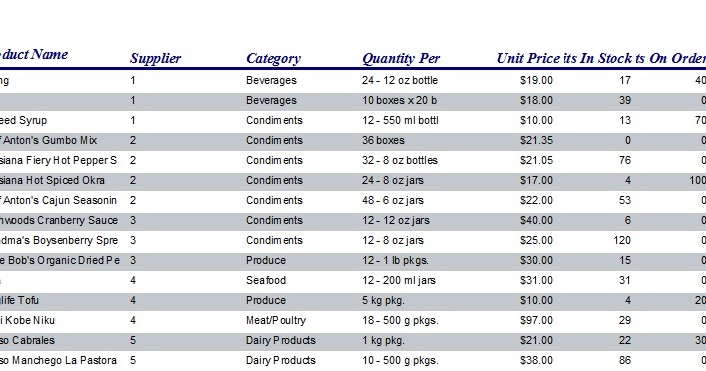Select the Meat/Poultry category cell
The height and width of the screenshot is (371, 706).
(x=276, y=321)
